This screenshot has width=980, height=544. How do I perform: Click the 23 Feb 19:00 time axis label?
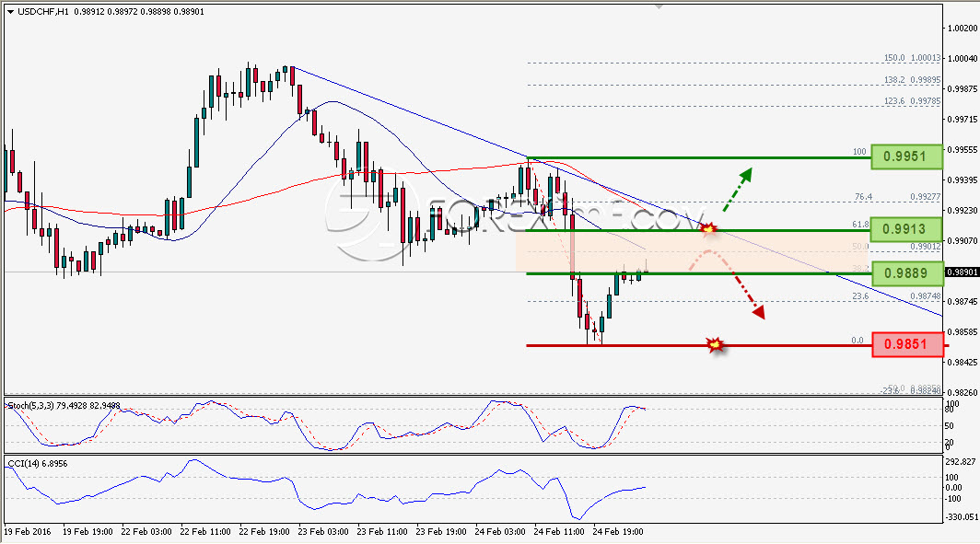pos(441,531)
